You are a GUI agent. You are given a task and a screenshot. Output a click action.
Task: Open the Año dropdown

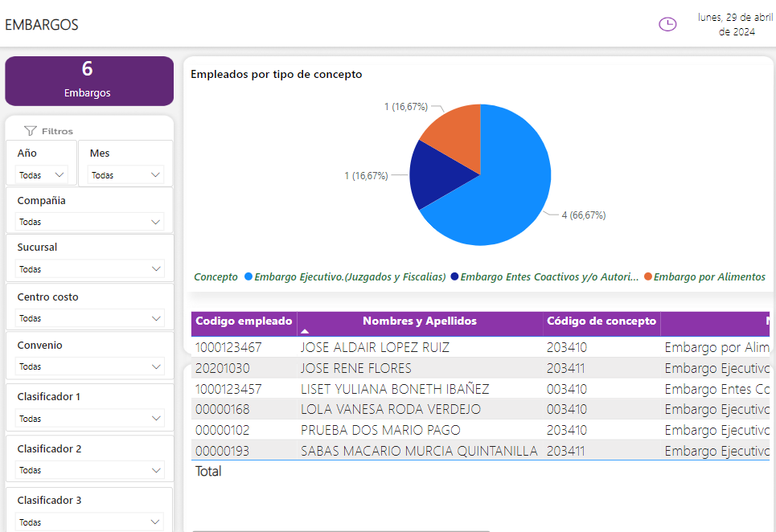pos(41,174)
